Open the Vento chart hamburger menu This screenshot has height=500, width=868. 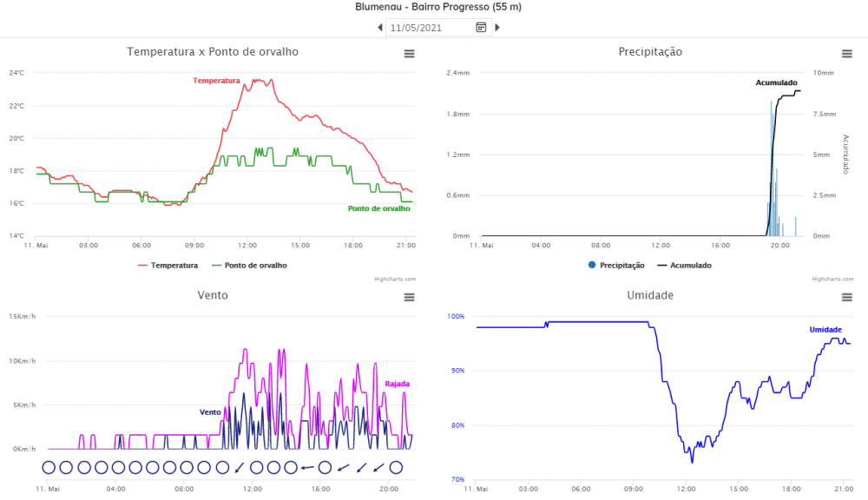point(409,298)
